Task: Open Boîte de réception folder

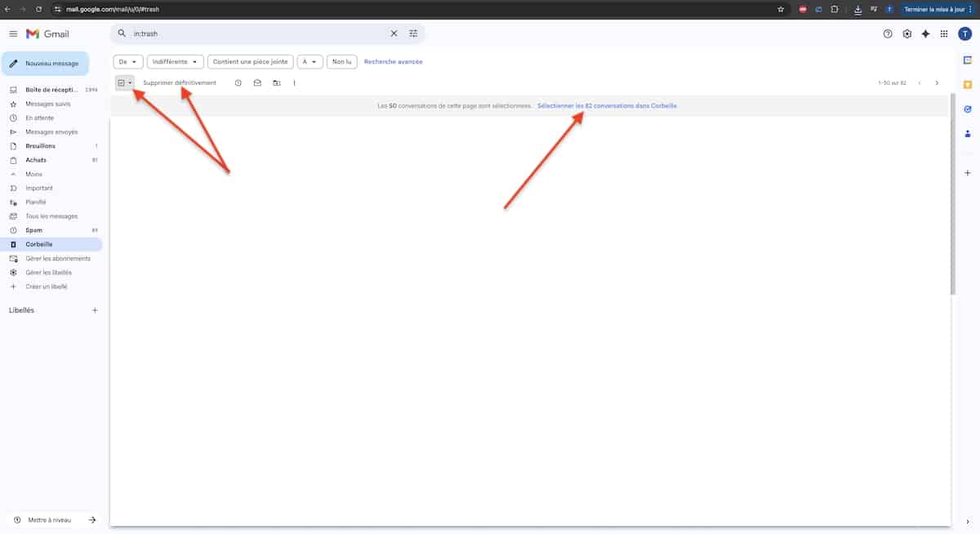Action: click(51, 90)
